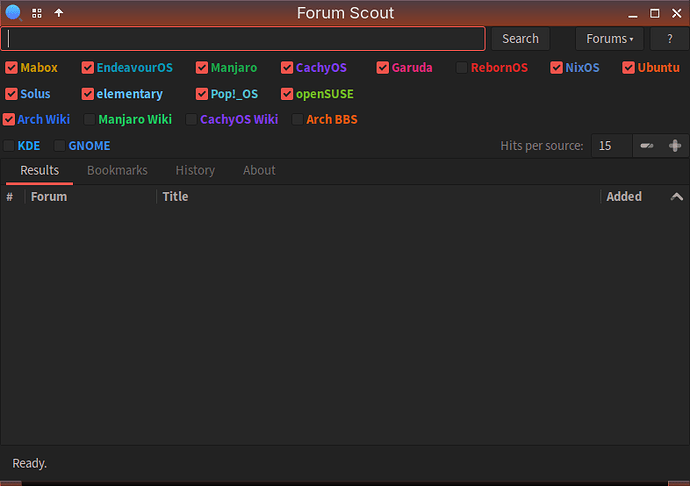The height and width of the screenshot is (486, 690).
Task: Switch to the Results tab
Action: [40, 171]
